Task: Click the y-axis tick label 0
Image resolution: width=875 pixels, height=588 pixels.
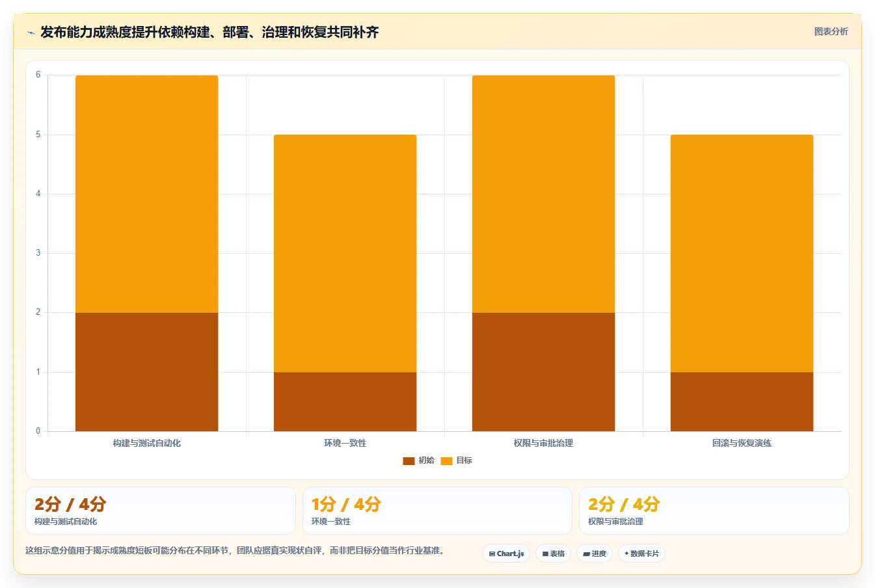Action: pyautogui.click(x=38, y=431)
